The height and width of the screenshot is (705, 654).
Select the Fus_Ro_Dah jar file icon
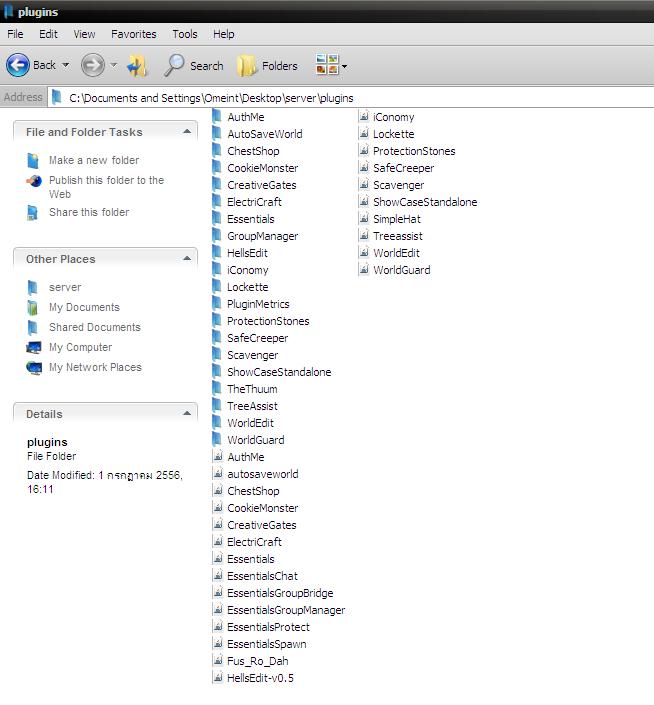218,661
